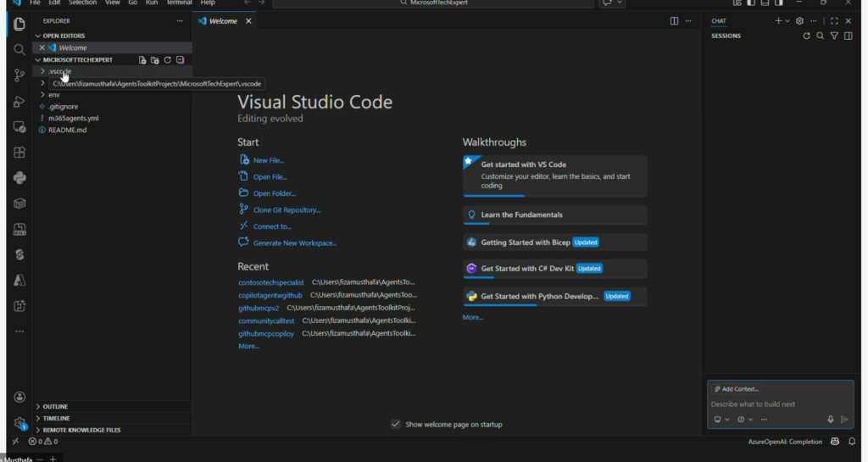Expand the env folder
Viewport: 868px width, 462px height.
click(x=53, y=95)
